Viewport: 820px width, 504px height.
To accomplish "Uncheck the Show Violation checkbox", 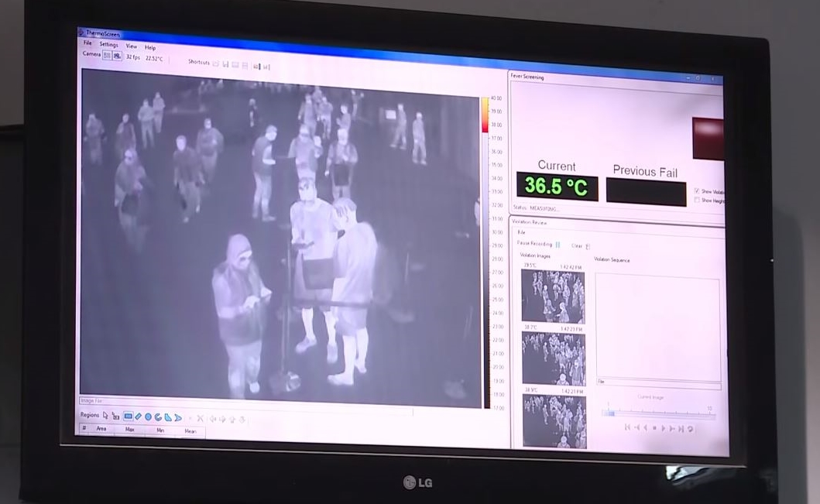I will pos(697,190).
